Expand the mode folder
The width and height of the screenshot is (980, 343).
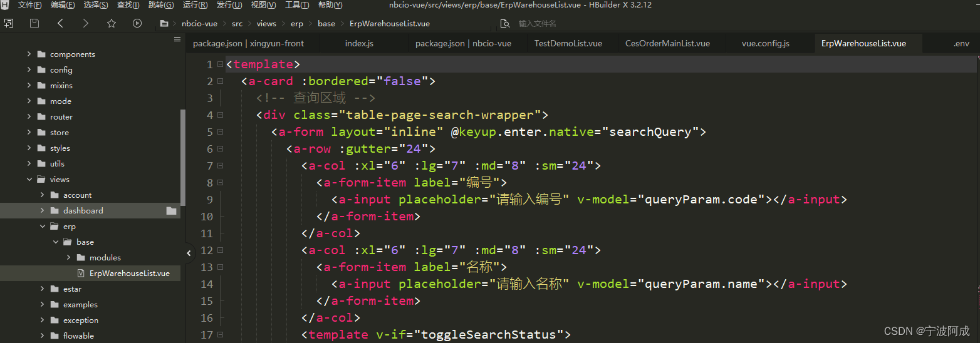click(x=29, y=101)
